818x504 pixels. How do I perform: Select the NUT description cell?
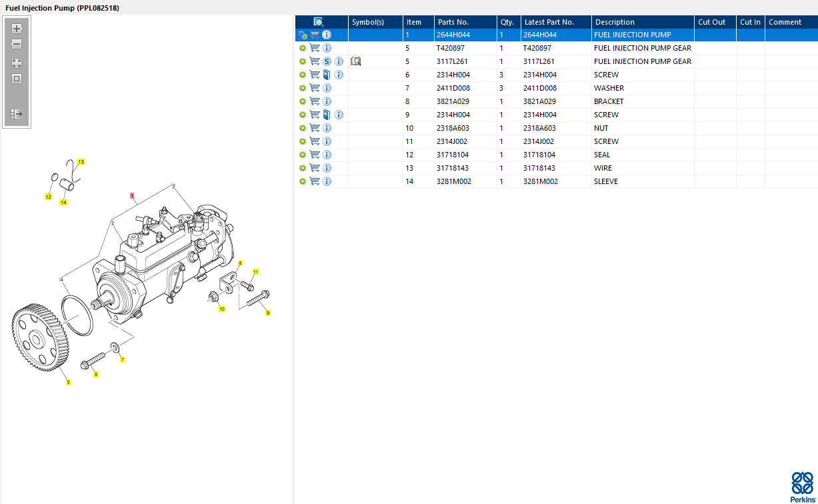pos(643,128)
